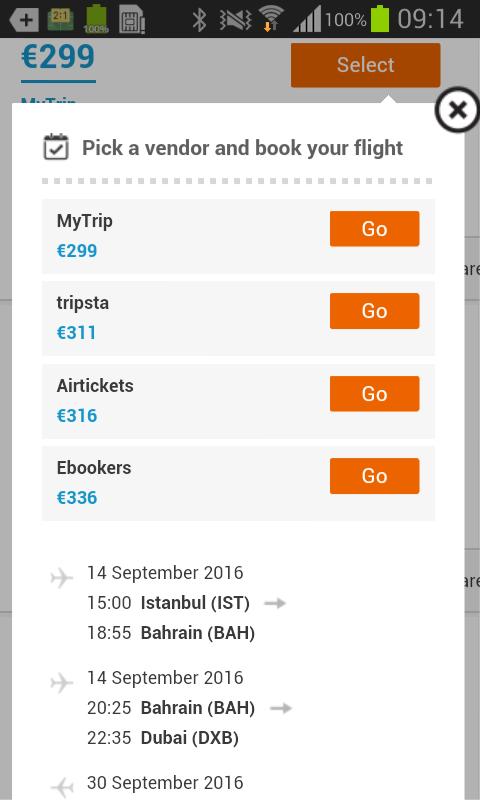This screenshot has width=480, height=800.
Task: Click Go for Ebookers vendor
Action: click(x=374, y=476)
